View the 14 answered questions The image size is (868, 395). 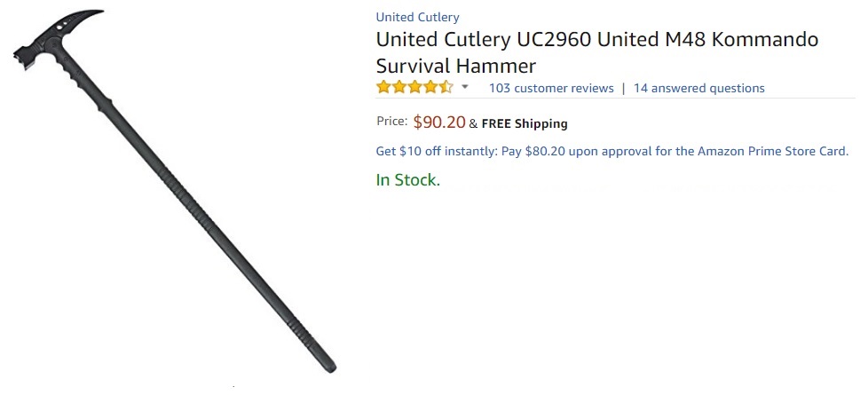click(x=698, y=88)
